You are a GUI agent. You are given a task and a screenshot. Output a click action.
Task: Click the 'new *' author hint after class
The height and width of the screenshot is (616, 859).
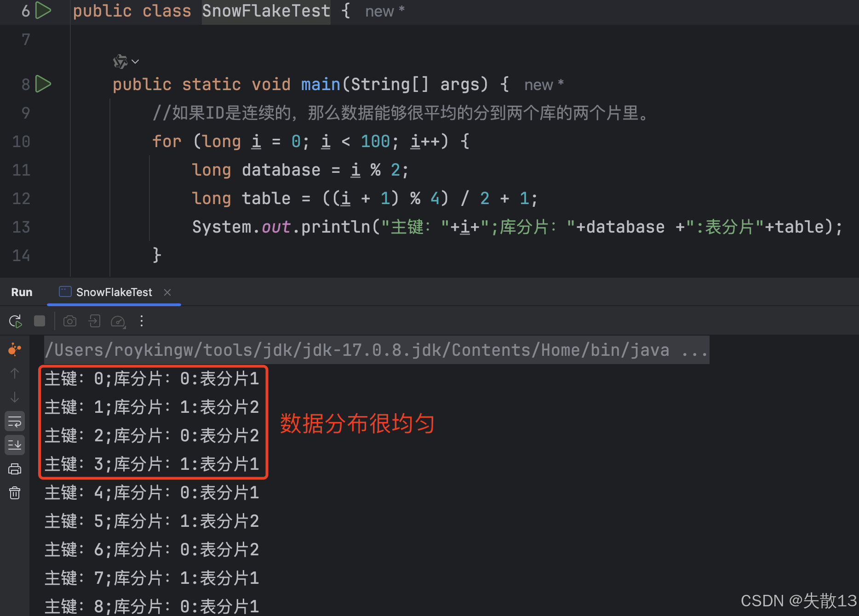coord(385,11)
